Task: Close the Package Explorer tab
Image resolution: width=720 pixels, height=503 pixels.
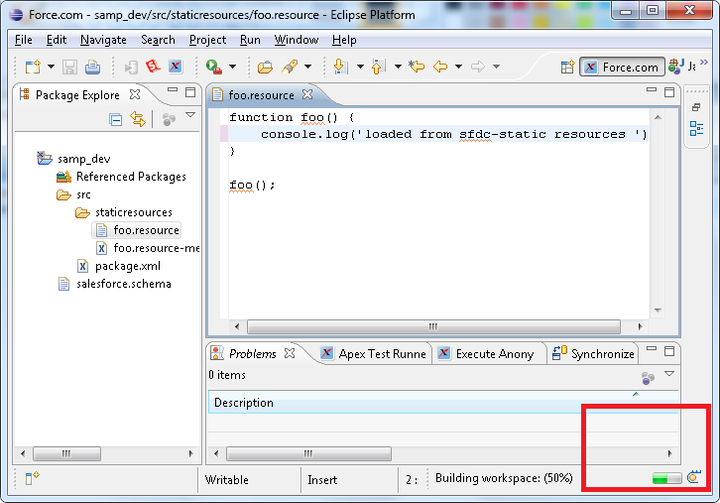Action: pyautogui.click(x=135, y=95)
